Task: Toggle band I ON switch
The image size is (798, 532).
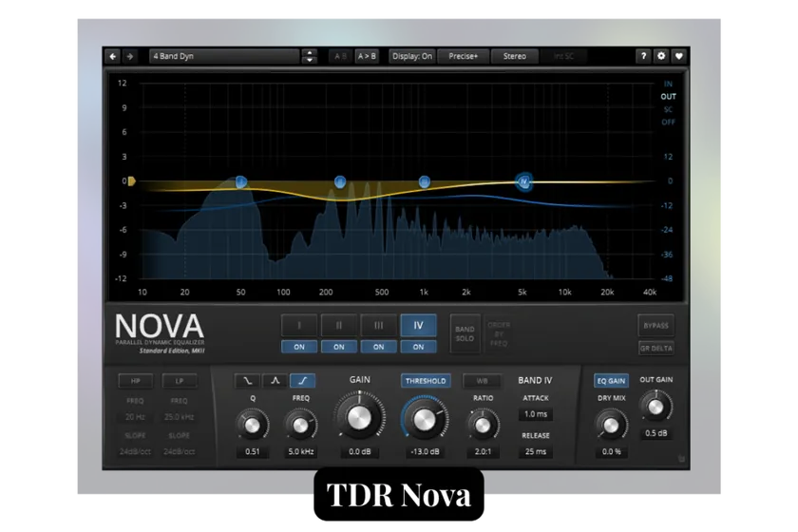Action: 299,347
